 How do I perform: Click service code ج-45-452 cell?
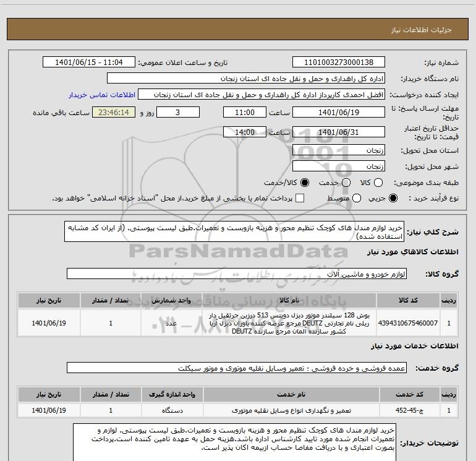pyautogui.click(x=409, y=410)
